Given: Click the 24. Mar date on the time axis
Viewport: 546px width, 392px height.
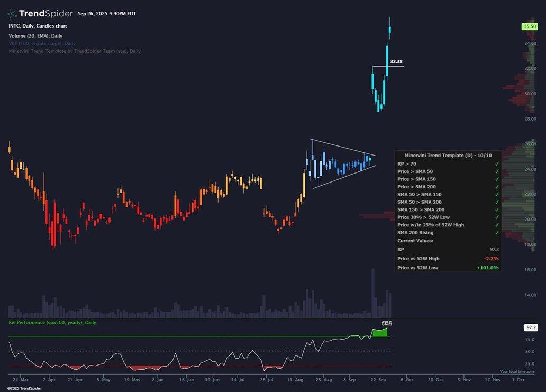Looking at the screenshot, I should pyautogui.click(x=21, y=380).
